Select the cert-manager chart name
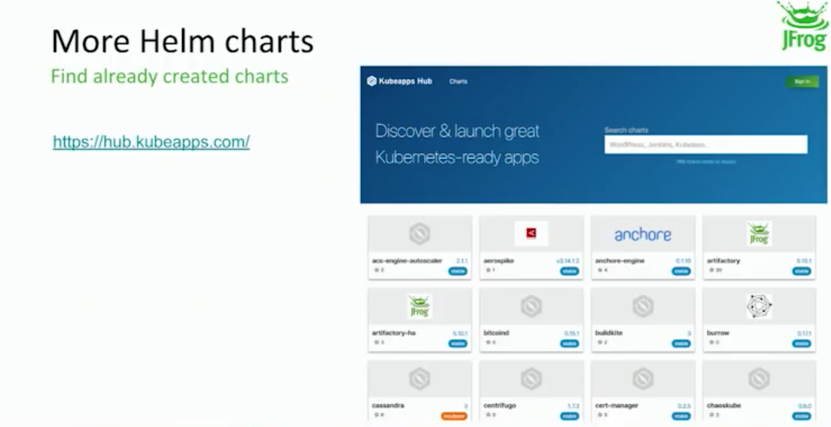831x427 pixels. tap(617, 406)
